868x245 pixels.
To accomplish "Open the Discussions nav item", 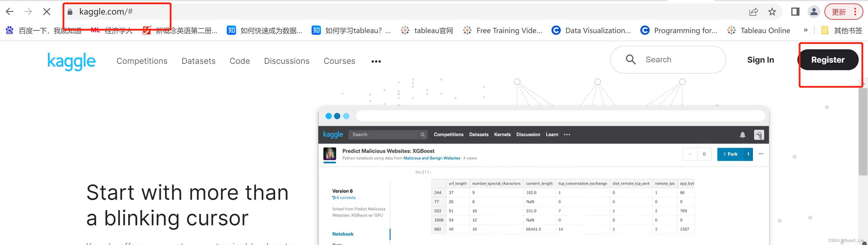I will coord(287,61).
